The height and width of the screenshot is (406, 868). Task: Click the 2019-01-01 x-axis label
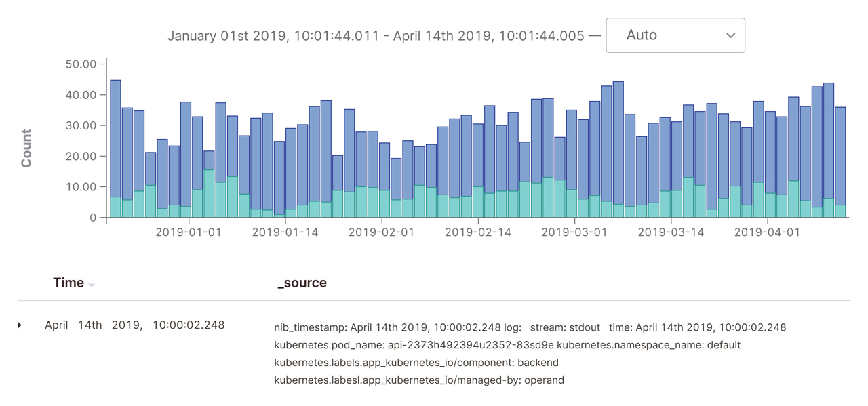pyautogui.click(x=189, y=232)
